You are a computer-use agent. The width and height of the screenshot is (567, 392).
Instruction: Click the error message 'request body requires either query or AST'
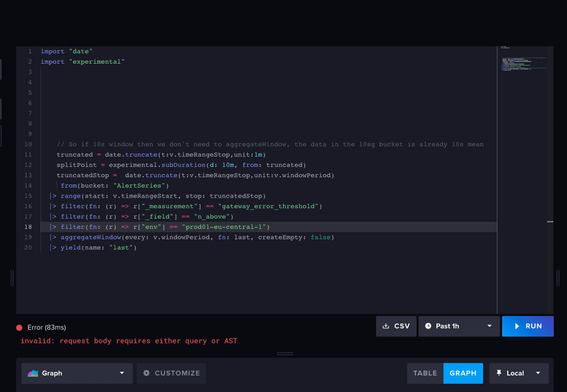click(129, 341)
